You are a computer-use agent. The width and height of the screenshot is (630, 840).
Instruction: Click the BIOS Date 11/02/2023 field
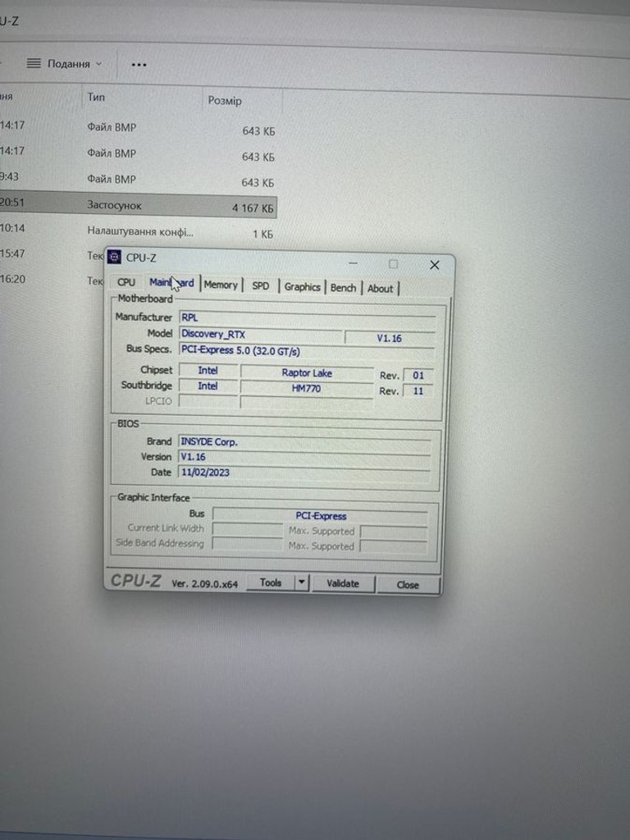[304, 472]
